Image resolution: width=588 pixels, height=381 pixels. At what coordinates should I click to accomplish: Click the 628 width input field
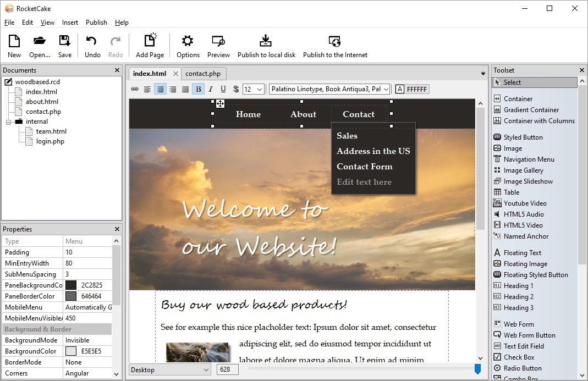[227, 369]
